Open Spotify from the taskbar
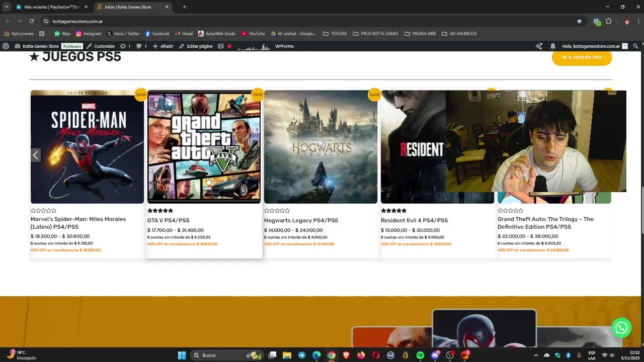Image resolution: width=644 pixels, height=362 pixels. 420,355
